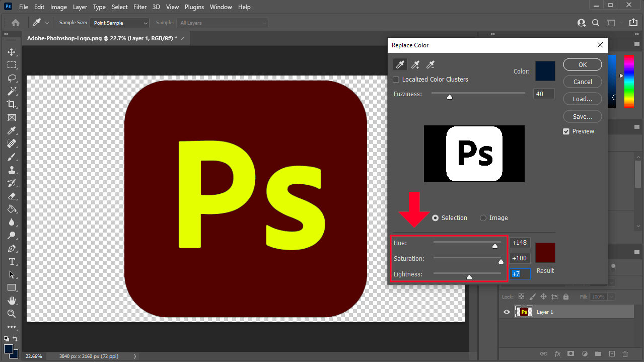Select the Crop tool
644x362 pixels.
point(12,104)
